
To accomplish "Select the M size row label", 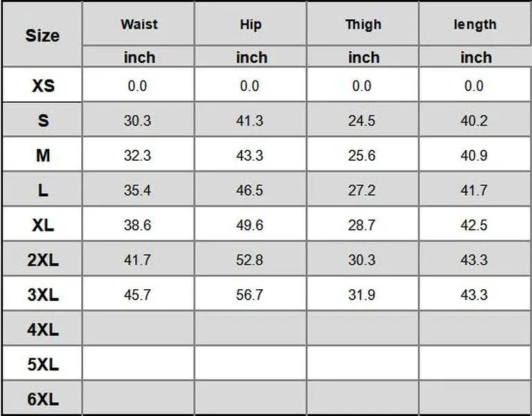I will (42, 155).
